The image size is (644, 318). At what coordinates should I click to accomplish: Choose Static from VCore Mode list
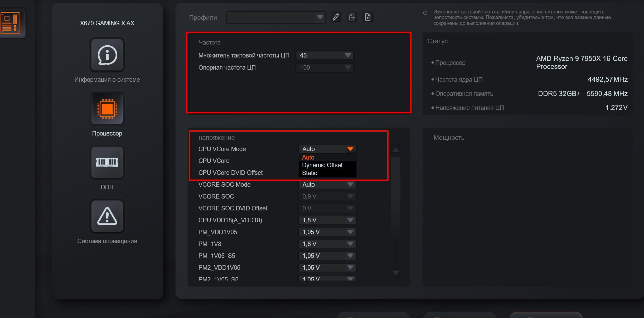coord(309,173)
